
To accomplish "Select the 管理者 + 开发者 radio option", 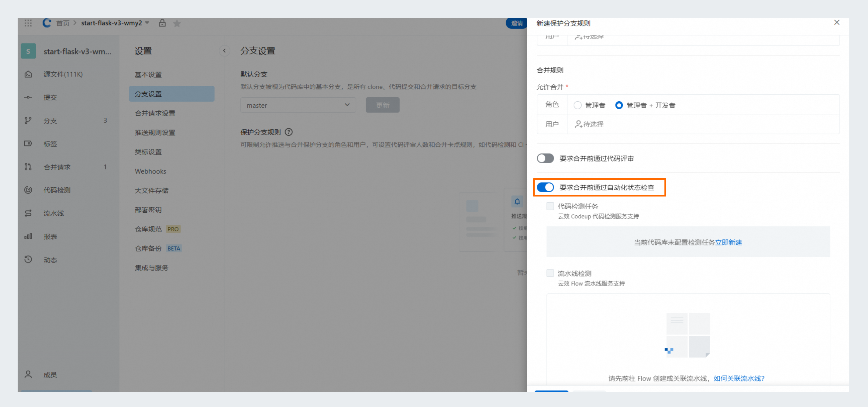I will coord(619,105).
